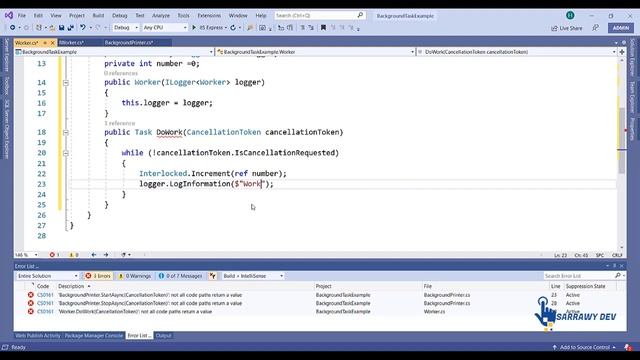Image resolution: width=640 pixels, height=360 pixels.
Task: Click the Live Share button
Action: click(567, 28)
